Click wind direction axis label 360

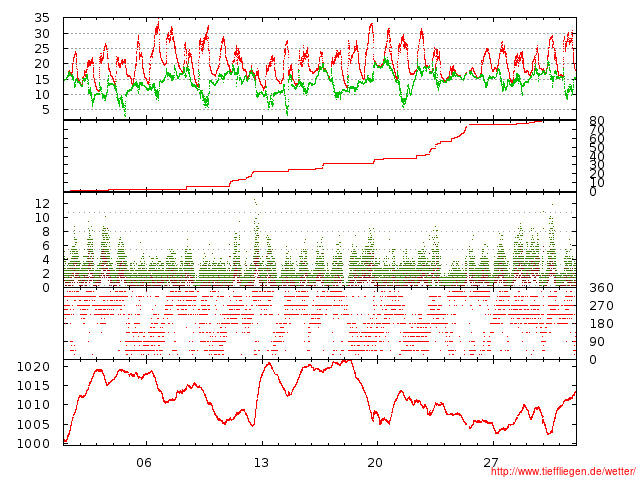601,288
